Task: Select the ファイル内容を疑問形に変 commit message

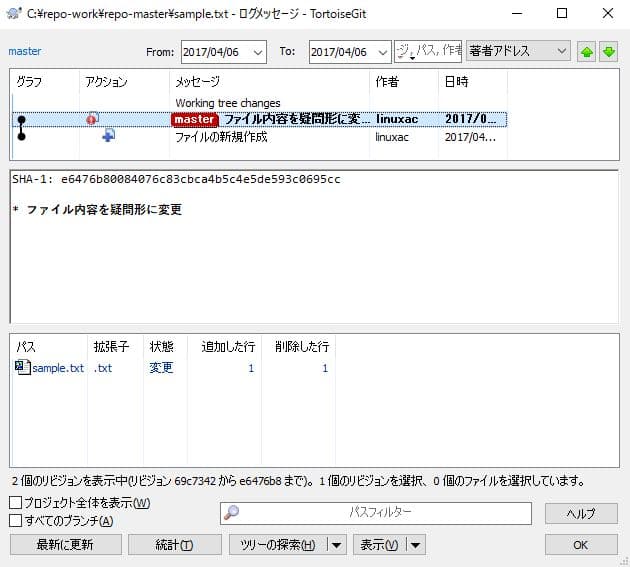Action: pos(297,119)
